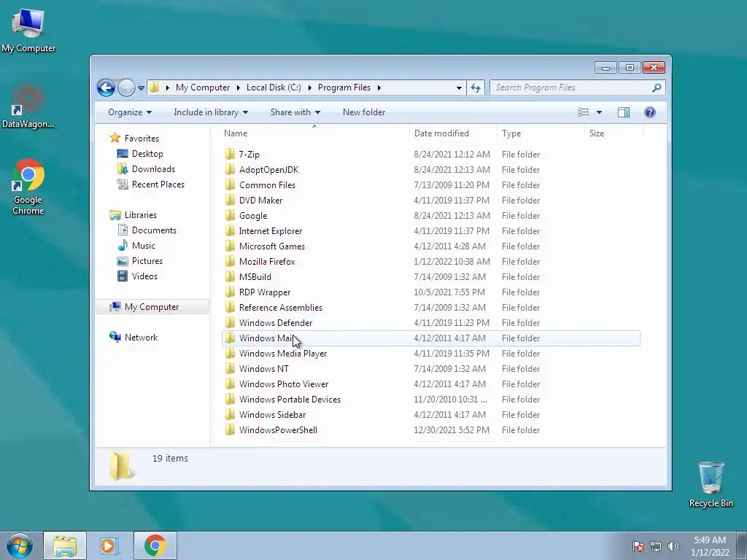Select the Windows Portable Devices folder name
The width and height of the screenshot is (747, 560).
click(290, 400)
